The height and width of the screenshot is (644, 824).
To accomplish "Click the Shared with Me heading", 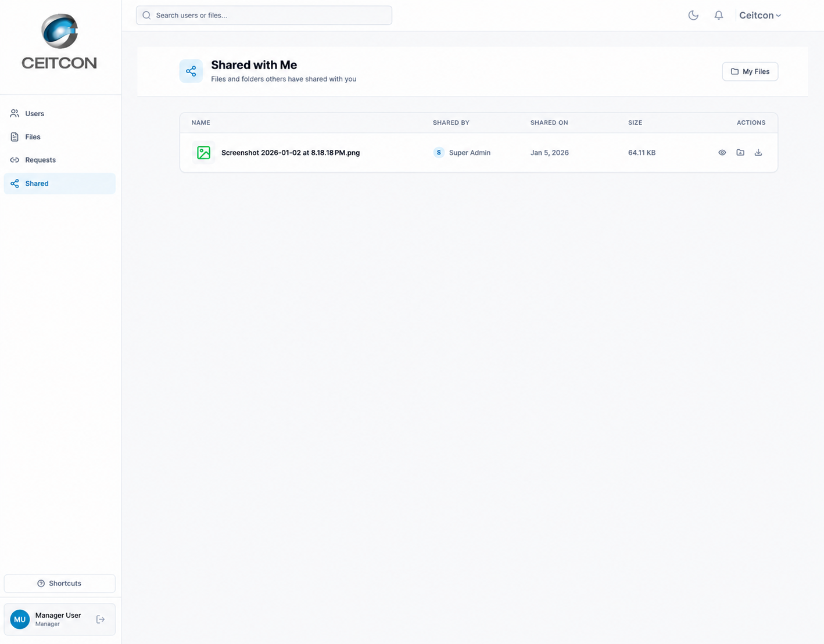I will [x=254, y=65].
